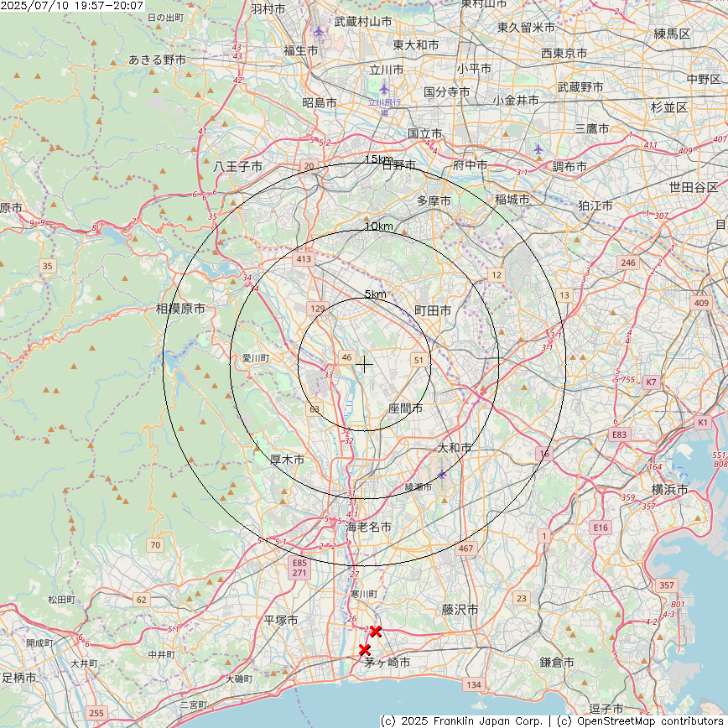Click the 世田谷区 ward label

click(694, 187)
